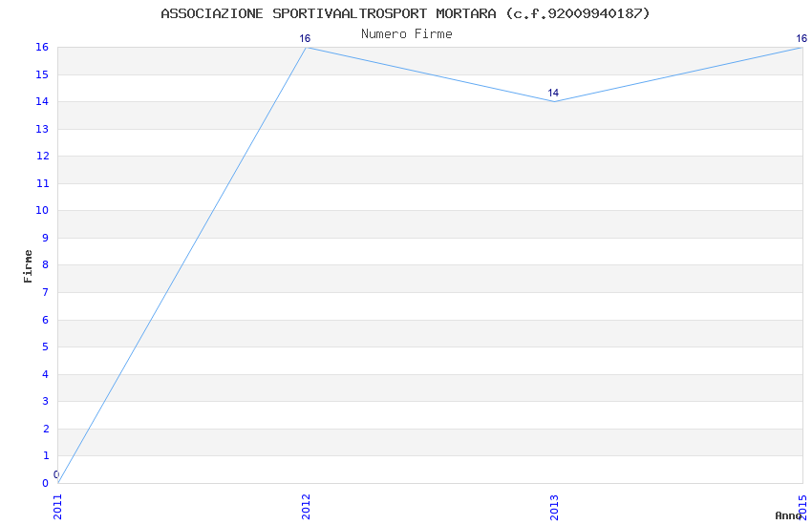Click the Anno x-axis label

[788, 515]
